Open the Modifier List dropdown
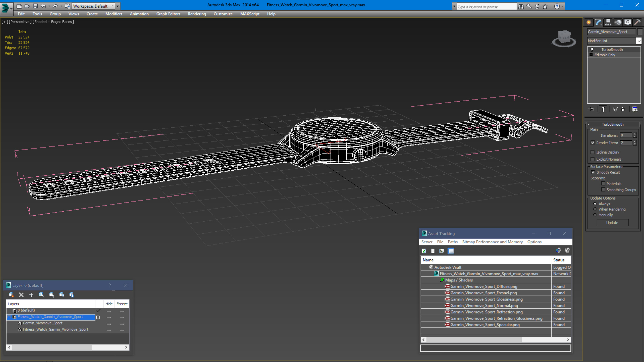The width and height of the screenshot is (644, 362). [639, 41]
